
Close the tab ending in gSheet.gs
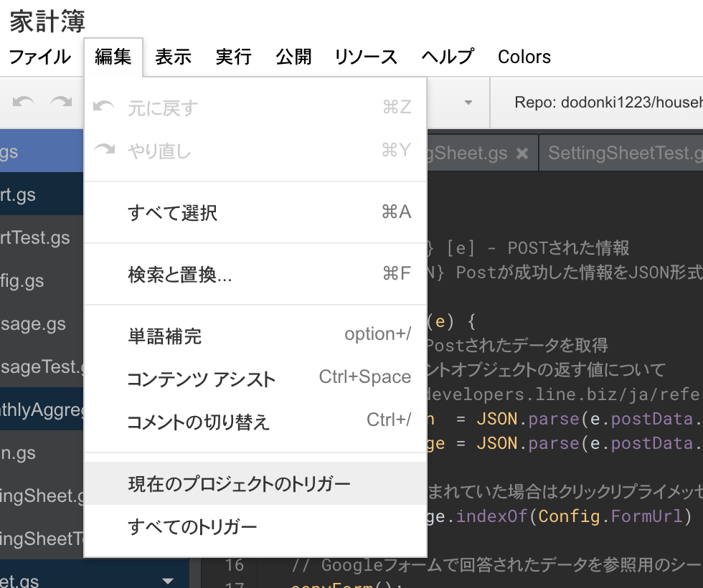[522, 153]
